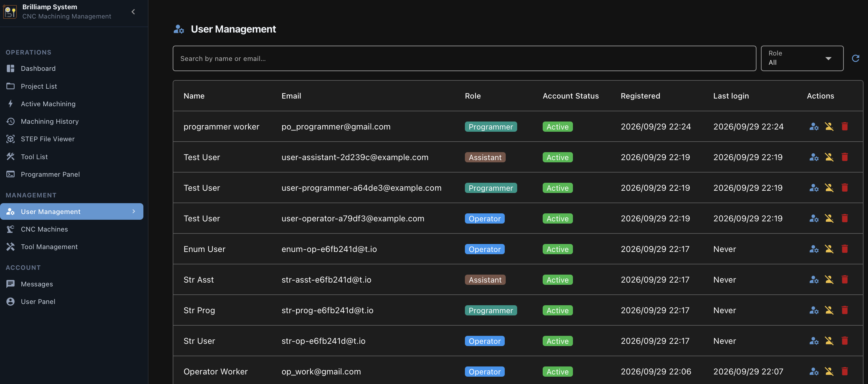This screenshot has width=868, height=384.
Task: Delete the user-operator-a79df3 user
Action: (844, 218)
